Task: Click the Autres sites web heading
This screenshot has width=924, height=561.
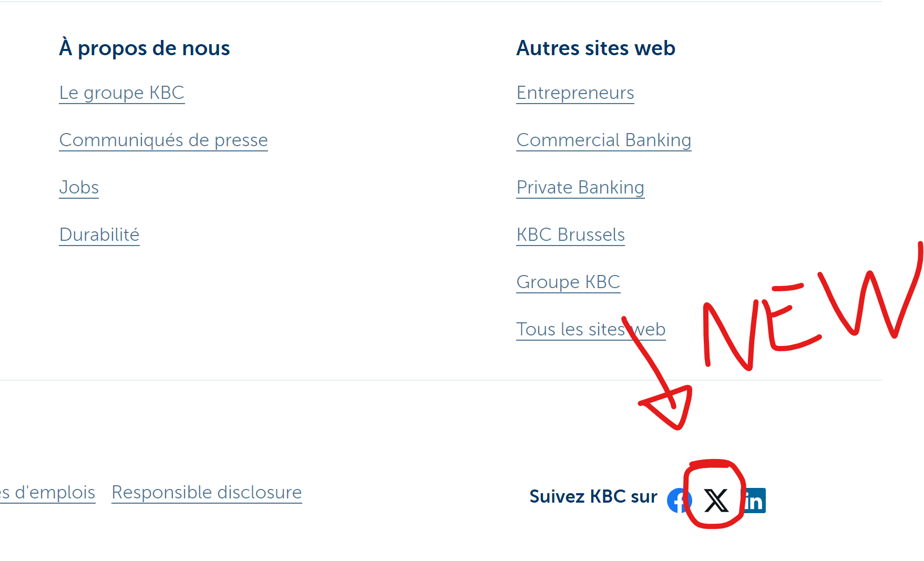Action: (x=596, y=48)
